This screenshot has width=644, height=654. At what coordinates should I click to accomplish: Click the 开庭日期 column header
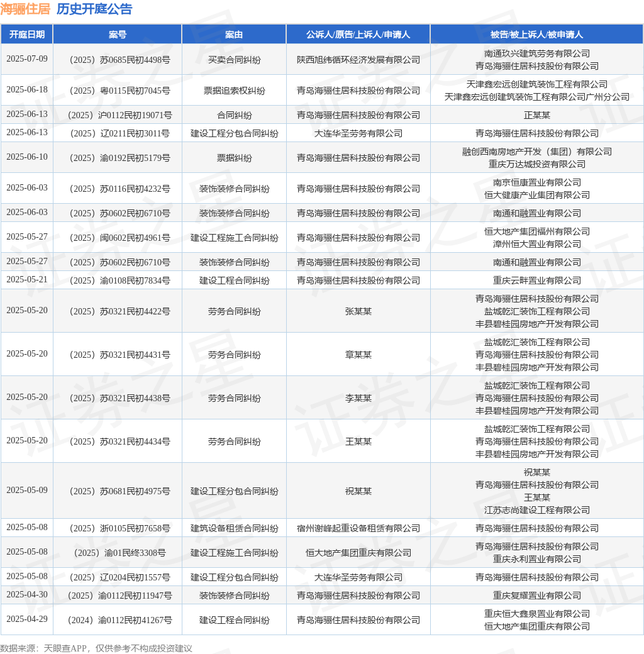(x=26, y=34)
